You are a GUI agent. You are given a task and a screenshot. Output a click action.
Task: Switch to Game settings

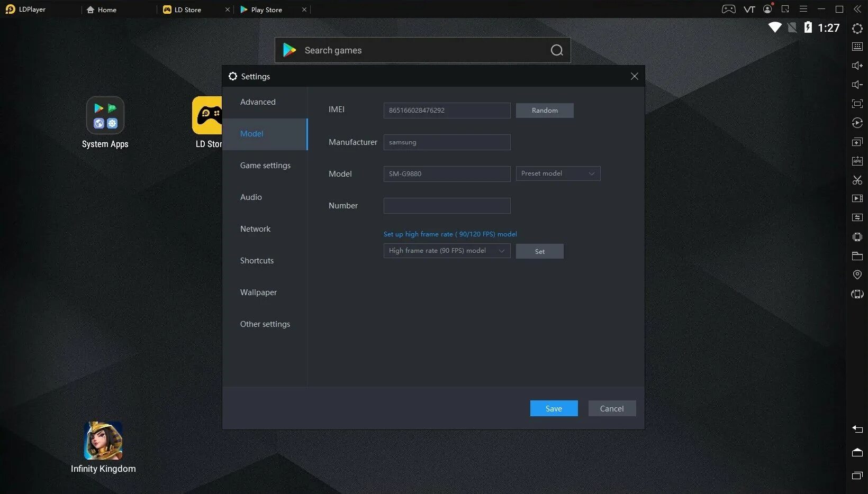(x=265, y=165)
